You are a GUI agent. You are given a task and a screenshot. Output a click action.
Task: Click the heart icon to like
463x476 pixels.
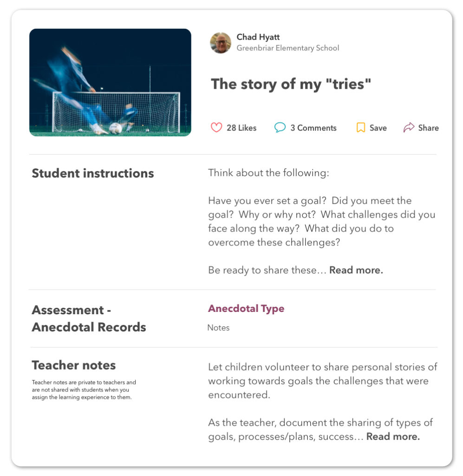(216, 127)
